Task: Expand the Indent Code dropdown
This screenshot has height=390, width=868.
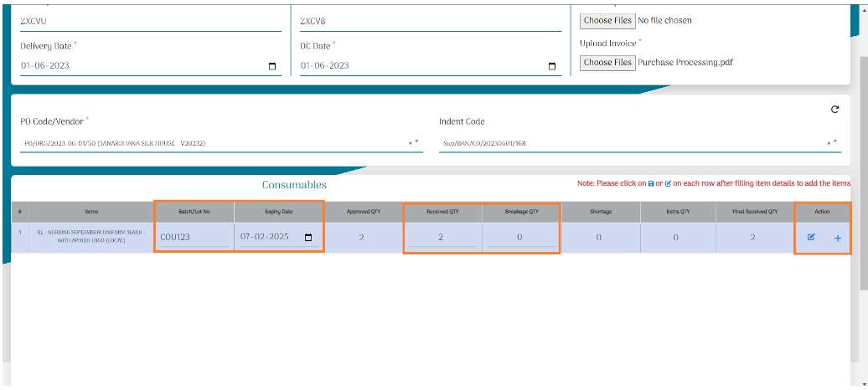Action: tap(835, 142)
